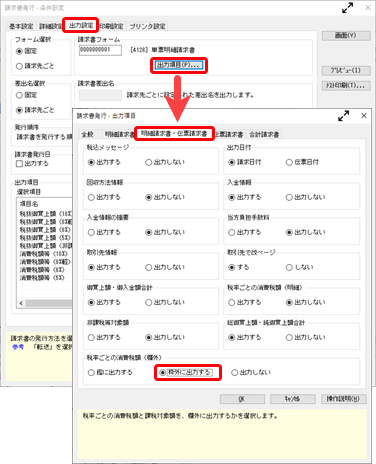This screenshot has height=464, width=376.
Task: Click the resize arrows icon in 出力項目 window
Action: point(344,116)
